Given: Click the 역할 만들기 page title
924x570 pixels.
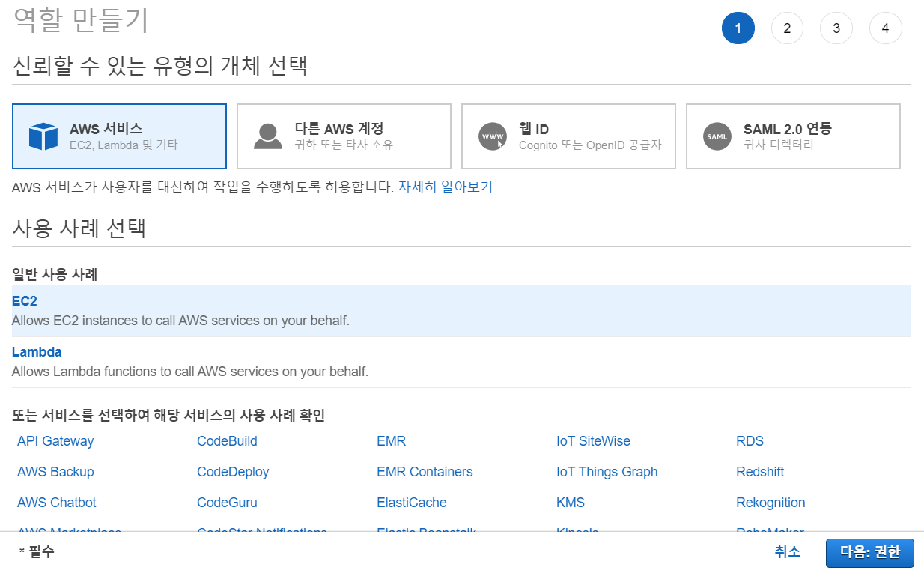Looking at the screenshot, I should coord(81,19).
